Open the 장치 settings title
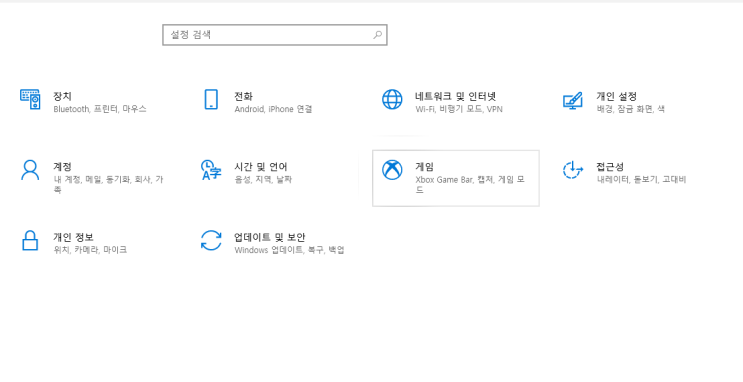Screen dimensions: 743x382 click(x=62, y=96)
